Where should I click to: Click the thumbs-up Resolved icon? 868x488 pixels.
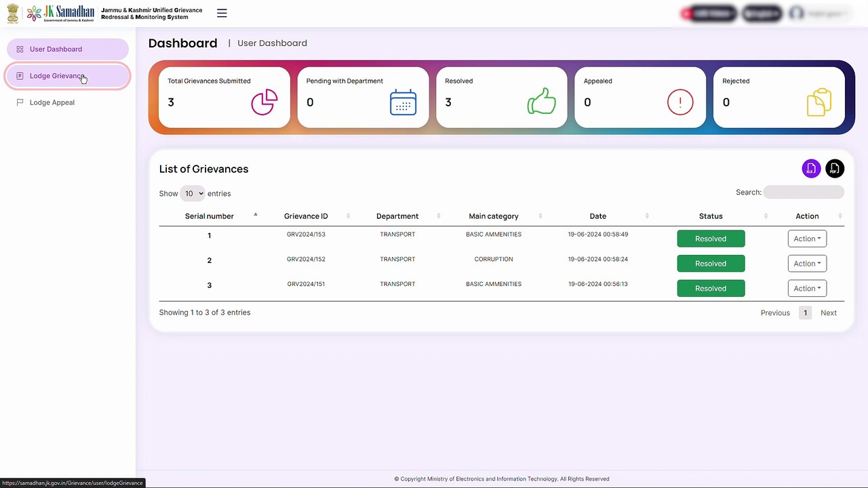coord(542,102)
